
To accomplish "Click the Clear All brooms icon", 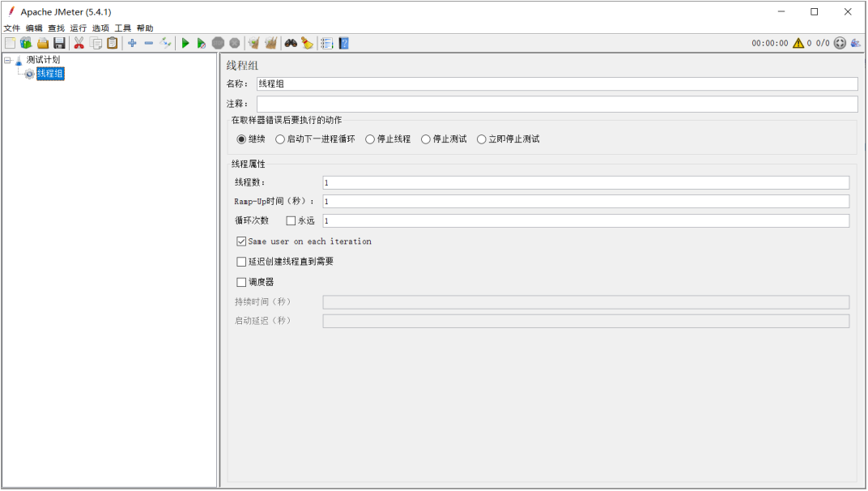I will pos(270,43).
